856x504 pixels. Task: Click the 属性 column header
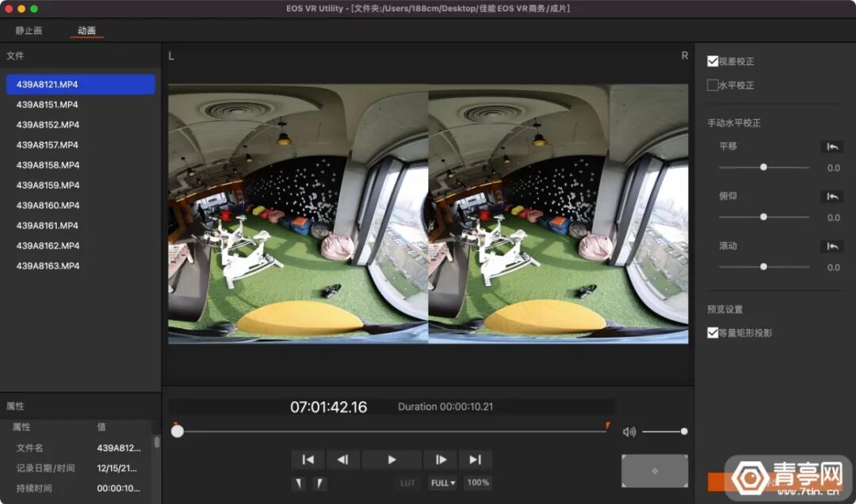click(x=22, y=427)
